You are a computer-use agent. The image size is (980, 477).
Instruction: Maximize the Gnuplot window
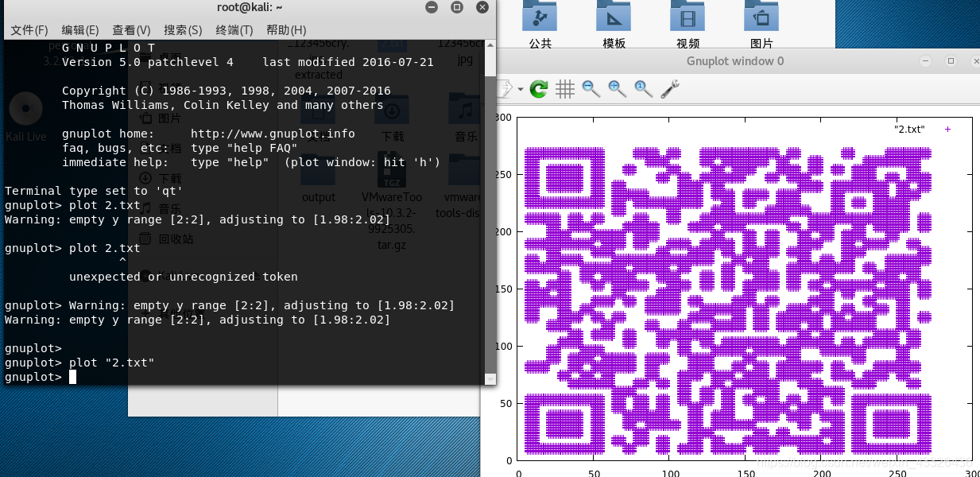pyautogui.click(x=951, y=61)
